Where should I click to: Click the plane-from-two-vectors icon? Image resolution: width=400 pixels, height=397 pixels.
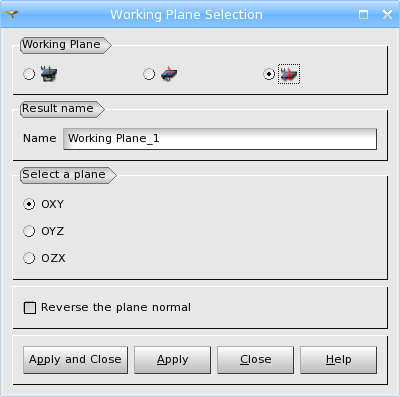pyautogui.click(x=169, y=74)
